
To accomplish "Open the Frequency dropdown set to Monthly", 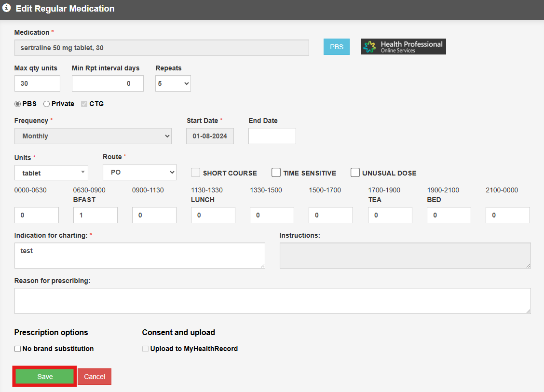I will click(93, 136).
